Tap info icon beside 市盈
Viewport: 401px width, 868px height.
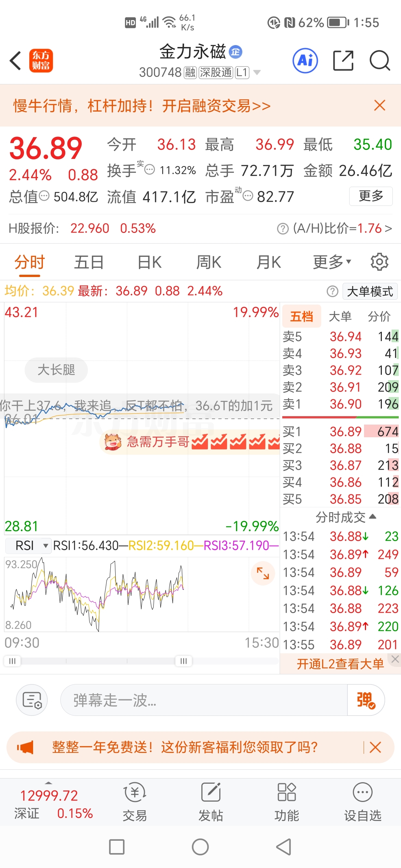(248, 196)
